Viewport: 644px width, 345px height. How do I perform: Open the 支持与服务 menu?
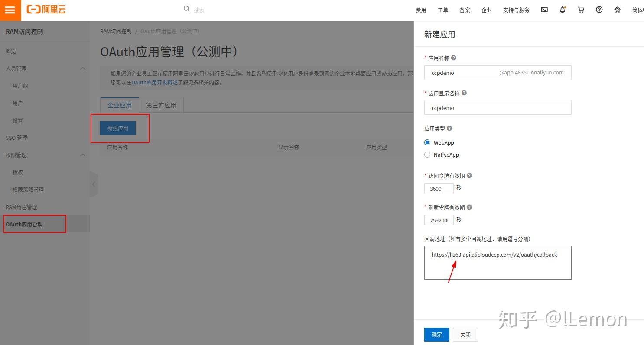tap(516, 10)
